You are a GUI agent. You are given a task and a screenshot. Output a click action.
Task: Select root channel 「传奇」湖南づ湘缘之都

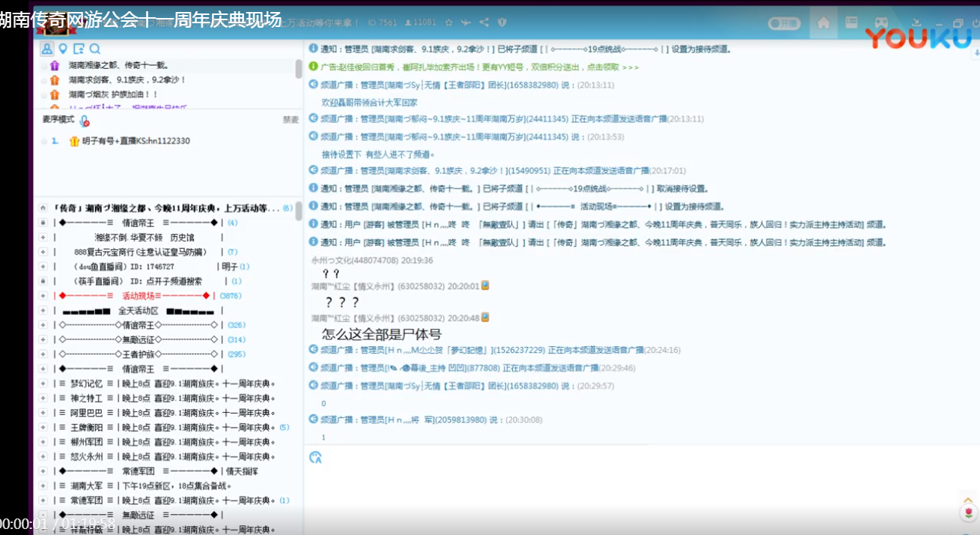[166, 208]
